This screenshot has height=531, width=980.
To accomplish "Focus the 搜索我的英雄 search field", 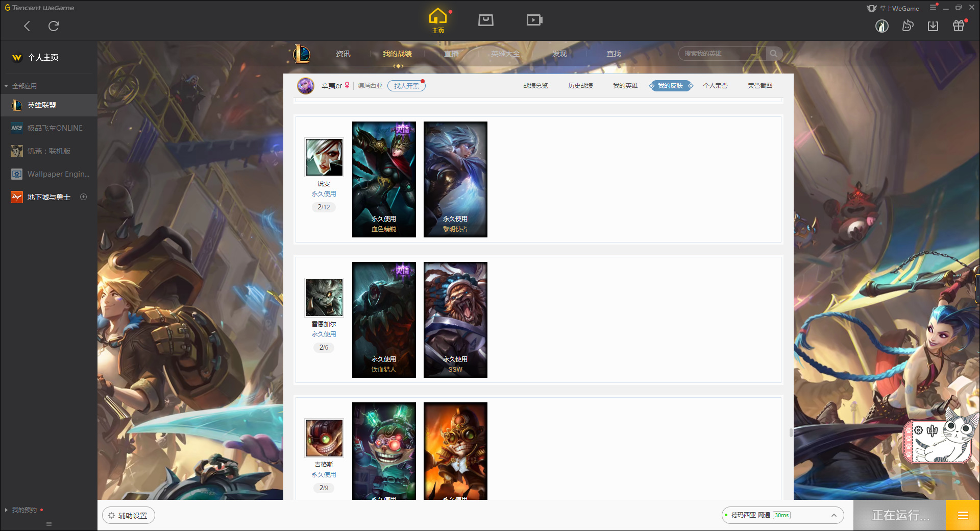I will pos(722,54).
